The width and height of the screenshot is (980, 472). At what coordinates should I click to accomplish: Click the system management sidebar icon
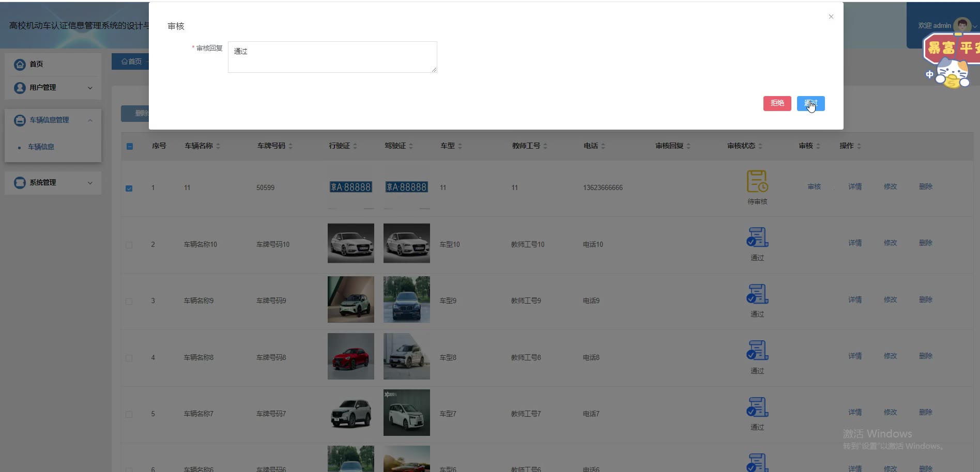click(x=20, y=183)
